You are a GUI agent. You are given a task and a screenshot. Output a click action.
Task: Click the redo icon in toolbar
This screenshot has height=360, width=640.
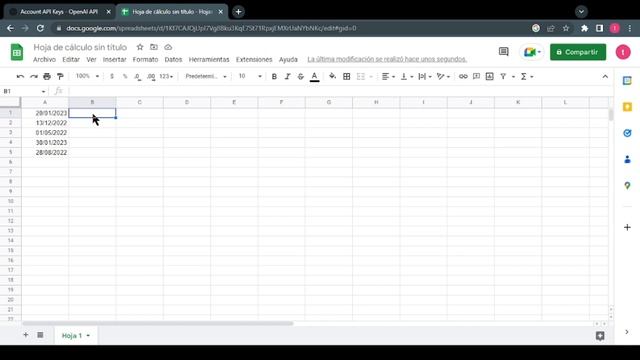pos(33,76)
